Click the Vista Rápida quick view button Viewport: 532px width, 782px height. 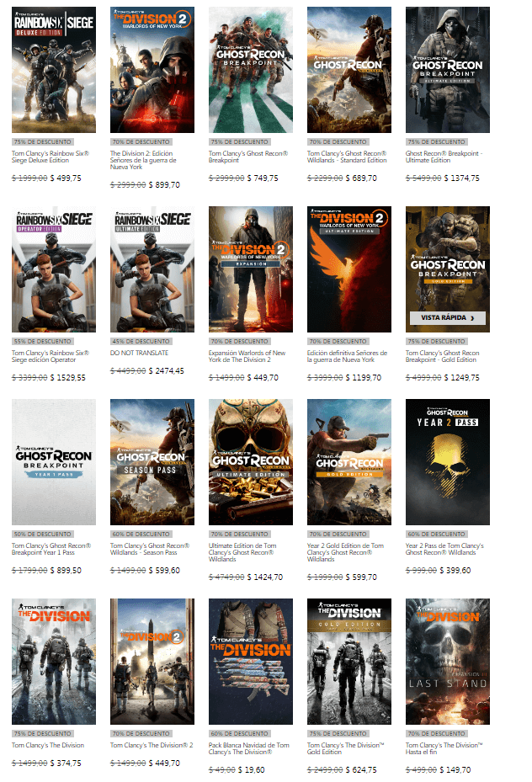tap(447, 318)
